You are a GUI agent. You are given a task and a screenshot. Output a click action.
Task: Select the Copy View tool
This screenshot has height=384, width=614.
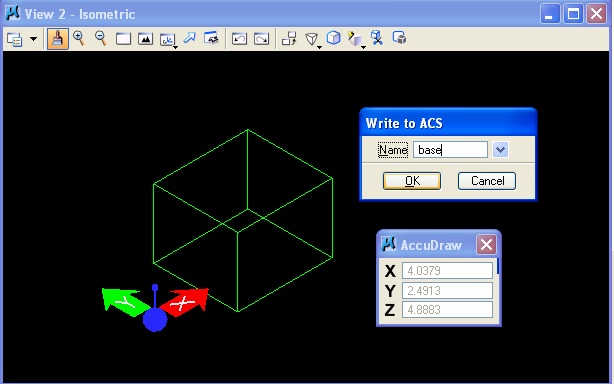pyautogui.click(x=289, y=39)
